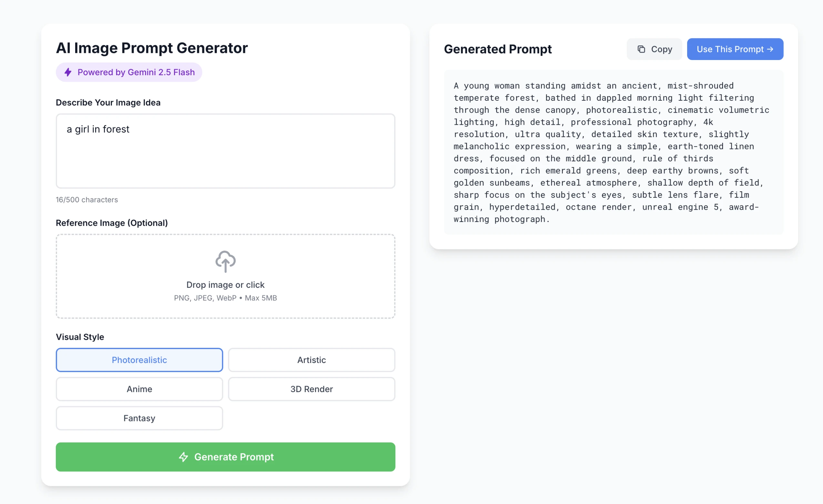Click the Powered by Gemini 2.5 Flash badge
Viewport: 823px width, 504px height.
(129, 72)
